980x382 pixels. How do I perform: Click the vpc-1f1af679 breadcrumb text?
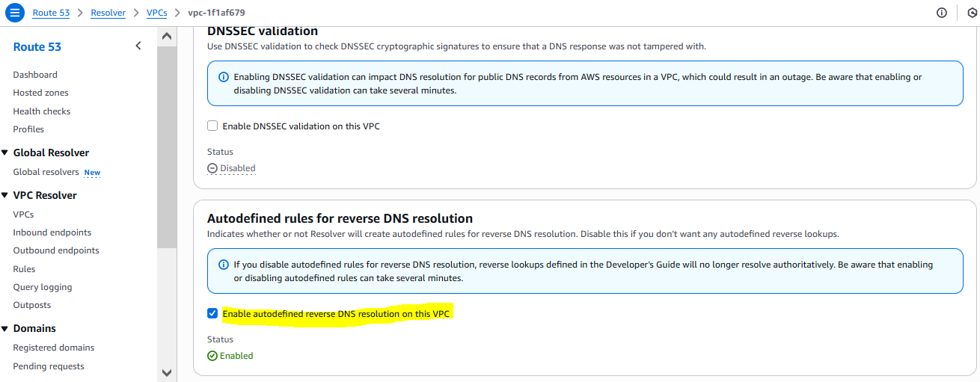[x=216, y=13]
